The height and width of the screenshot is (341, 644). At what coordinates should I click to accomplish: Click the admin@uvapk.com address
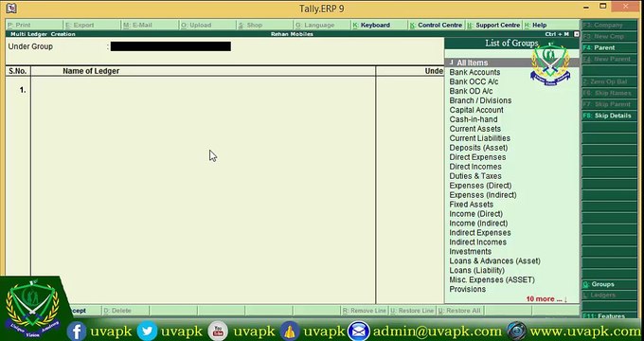pos(437,332)
